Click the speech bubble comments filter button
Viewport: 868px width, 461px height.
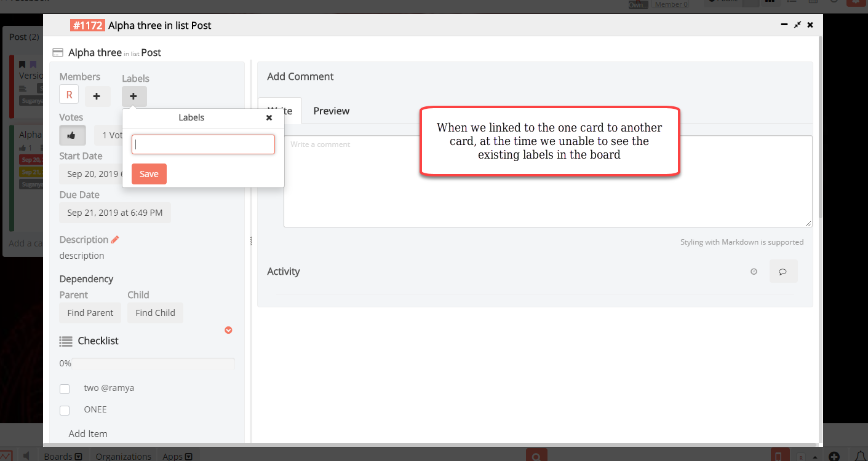point(783,271)
